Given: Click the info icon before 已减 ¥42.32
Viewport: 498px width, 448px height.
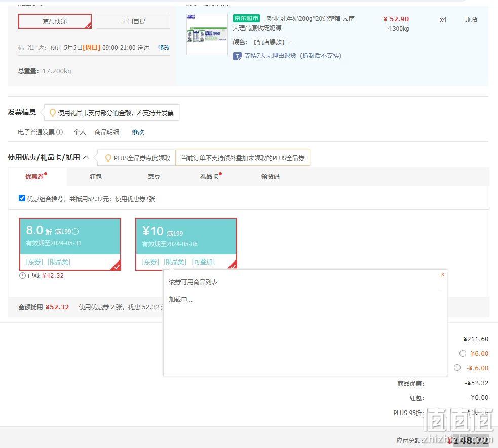Looking at the screenshot, I should [x=22, y=276].
